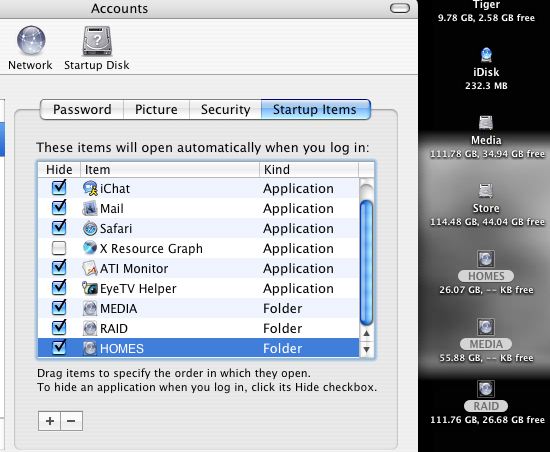Uncheck Hide for RAID folder
Viewport: 550px width, 452px height.
(x=59, y=328)
